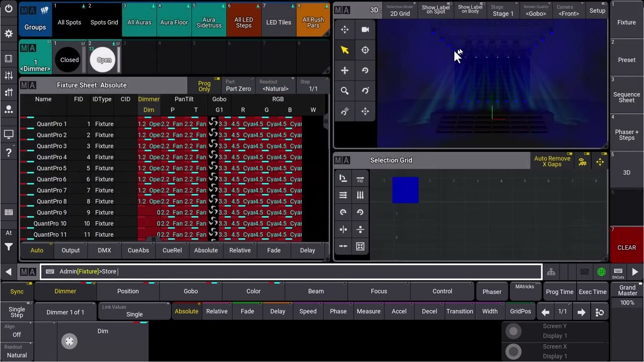Screen dimensions: 644x362
Task: Toggle the Setup option in 3D window
Action: pyautogui.click(x=597, y=11)
